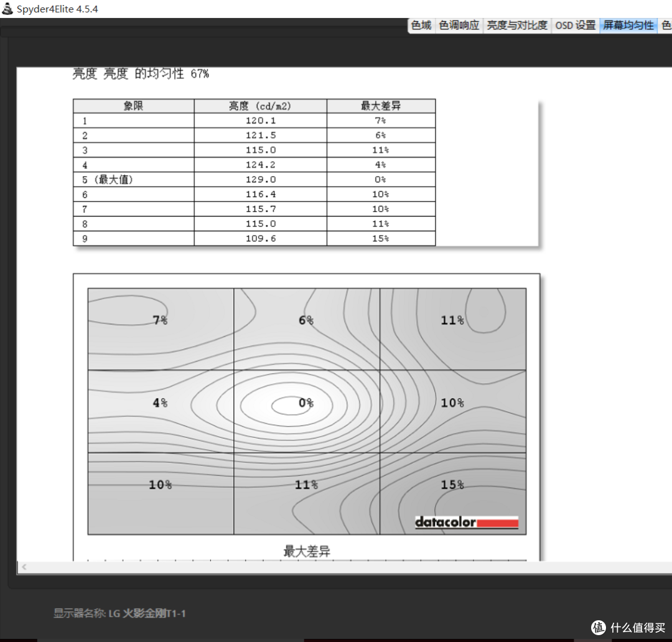This screenshot has height=642, width=672.
Task: Click the 4% cell in table row 4
Action: coord(381,165)
